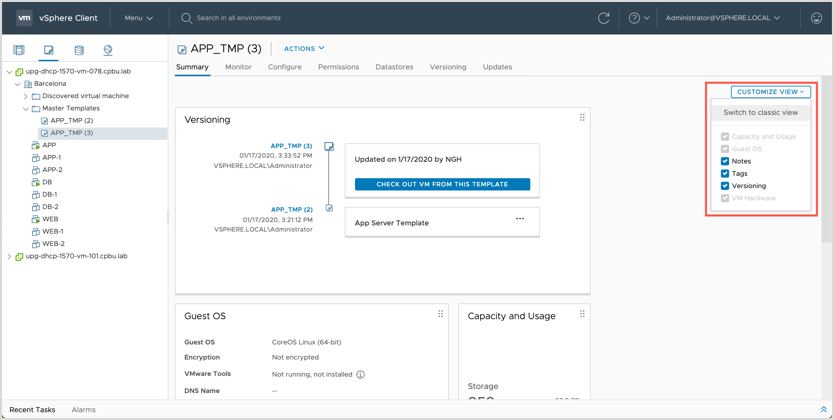Uncheck the Versioning checkbox
Screen dimensions: 834x420
tap(724, 186)
